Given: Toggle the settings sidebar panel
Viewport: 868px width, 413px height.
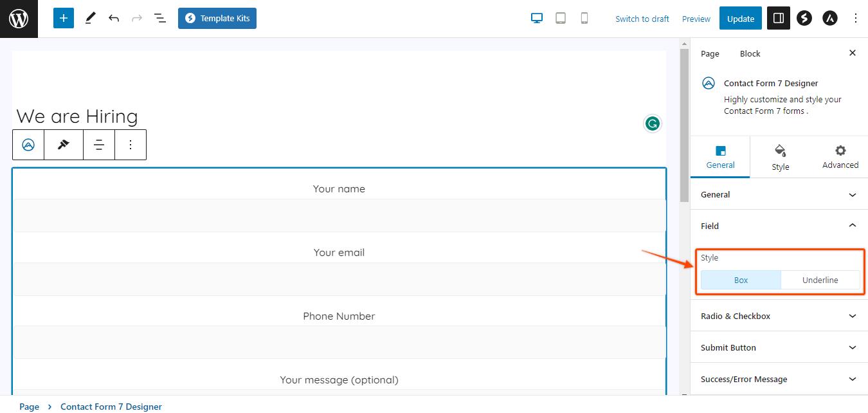Looking at the screenshot, I should click(x=778, y=19).
